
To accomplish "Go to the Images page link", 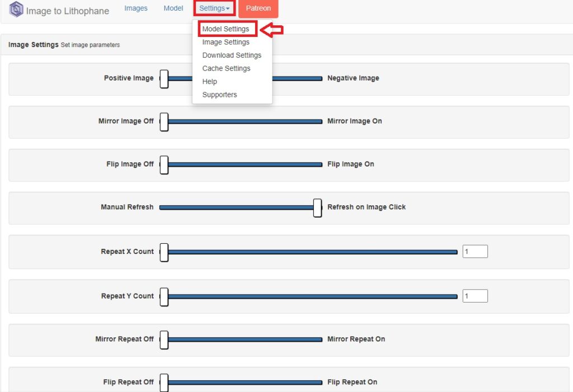I will (135, 8).
